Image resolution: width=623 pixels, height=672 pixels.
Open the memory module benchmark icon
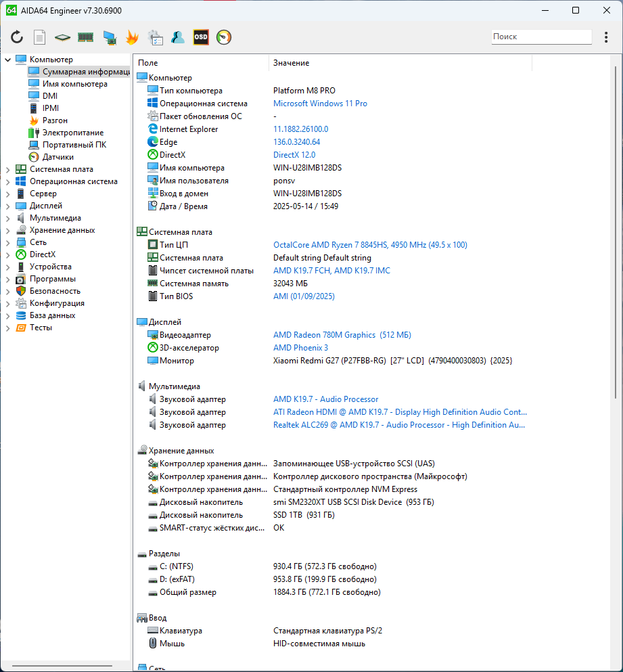click(85, 37)
